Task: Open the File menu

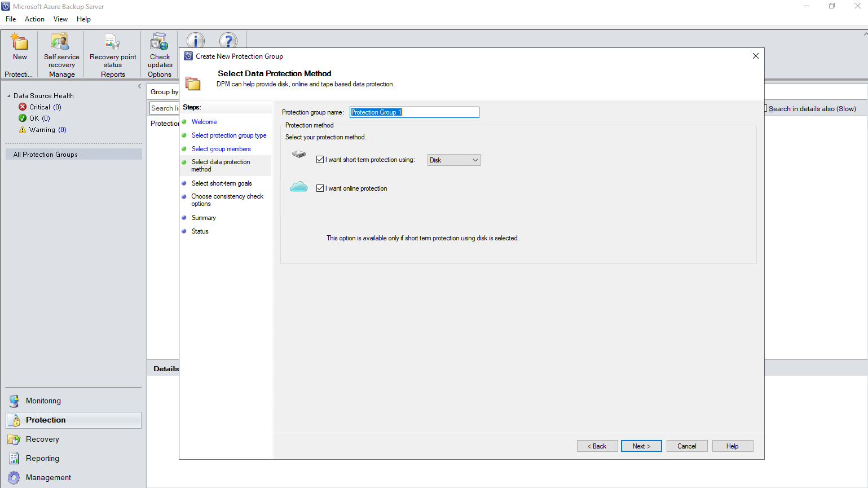Action: [x=11, y=19]
